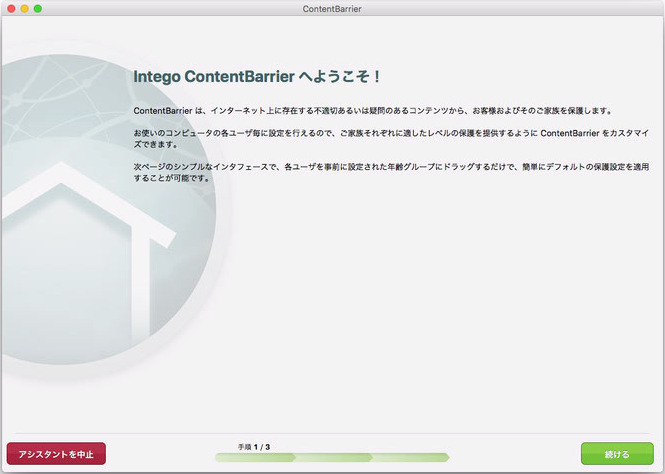The height and width of the screenshot is (474, 665).
Task: Click the paragraph starting with 次ページのシンプル
Action: coord(391,173)
